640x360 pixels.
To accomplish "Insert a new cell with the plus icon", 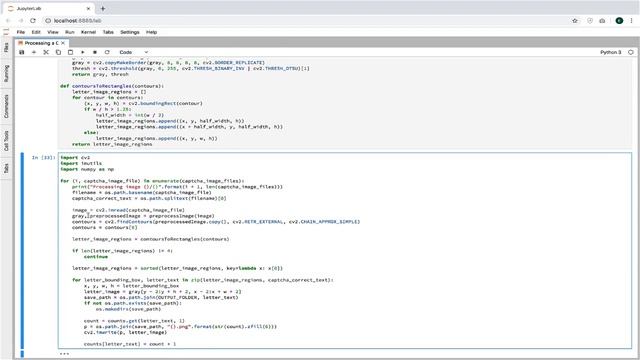I will pos(34,52).
